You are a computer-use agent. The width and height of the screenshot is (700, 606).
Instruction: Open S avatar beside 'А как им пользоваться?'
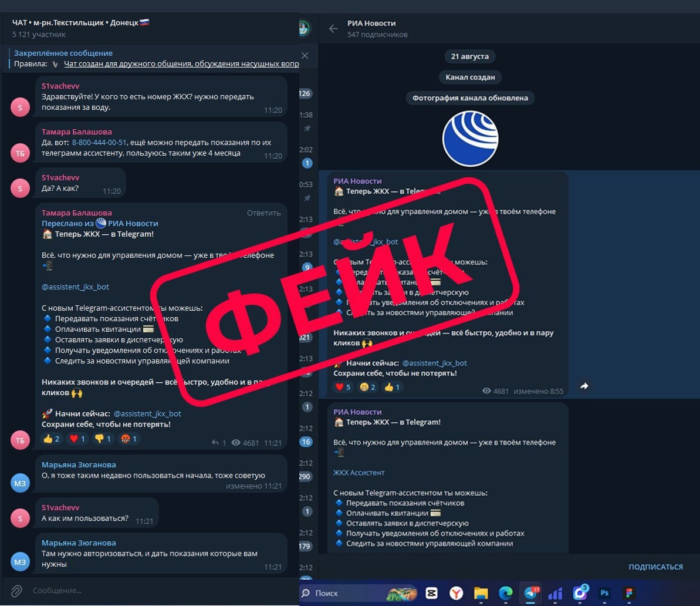coord(20,518)
